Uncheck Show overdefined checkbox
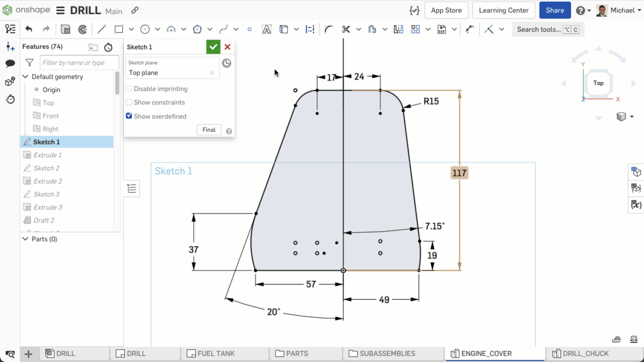This screenshot has height=362, width=644. point(129,116)
